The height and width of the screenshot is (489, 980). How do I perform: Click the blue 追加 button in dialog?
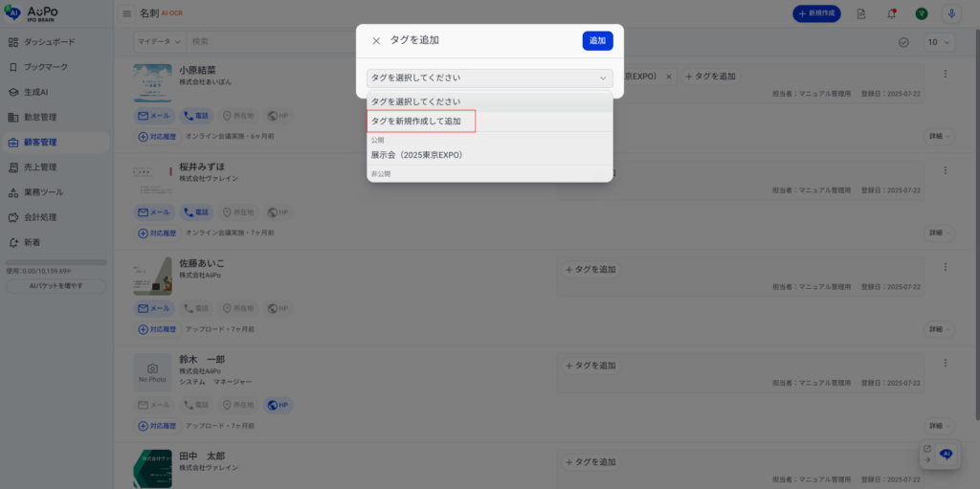[x=597, y=41]
